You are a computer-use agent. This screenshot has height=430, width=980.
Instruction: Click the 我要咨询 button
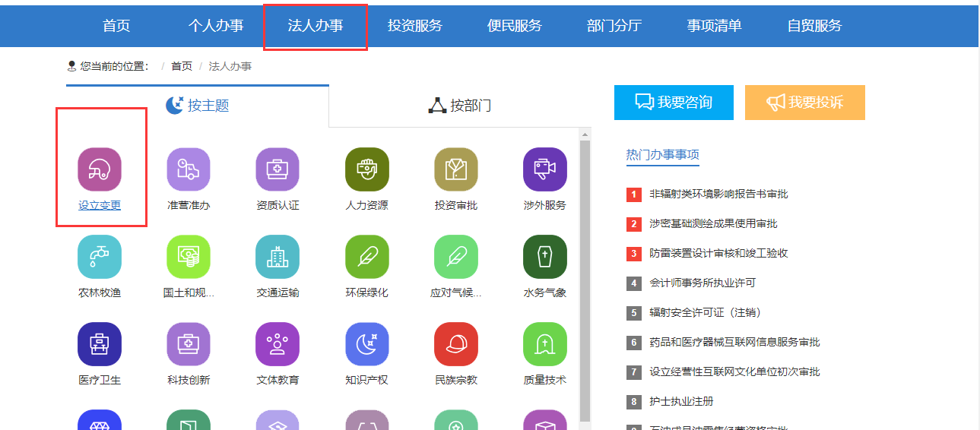(x=674, y=103)
